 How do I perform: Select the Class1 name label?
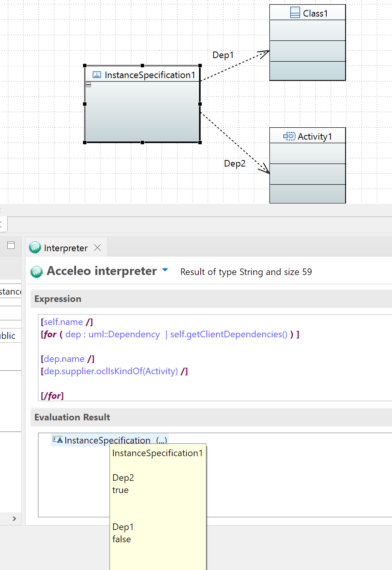(x=315, y=13)
